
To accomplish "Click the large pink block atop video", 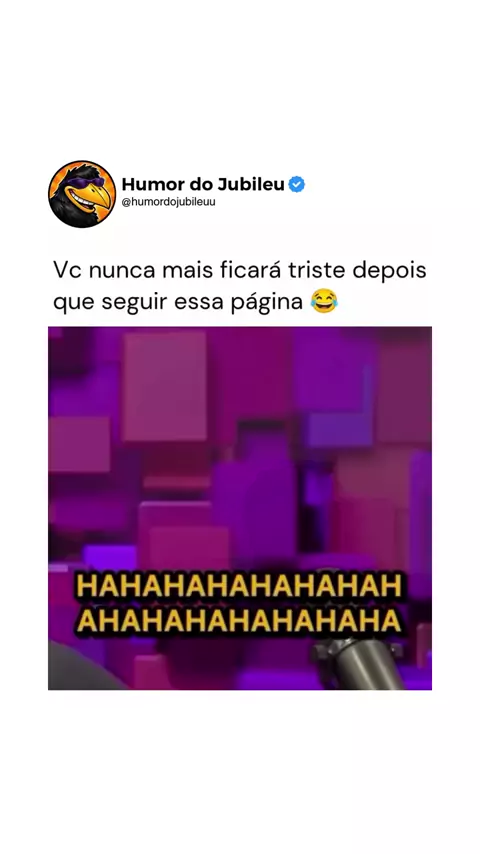I will click(165, 386).
